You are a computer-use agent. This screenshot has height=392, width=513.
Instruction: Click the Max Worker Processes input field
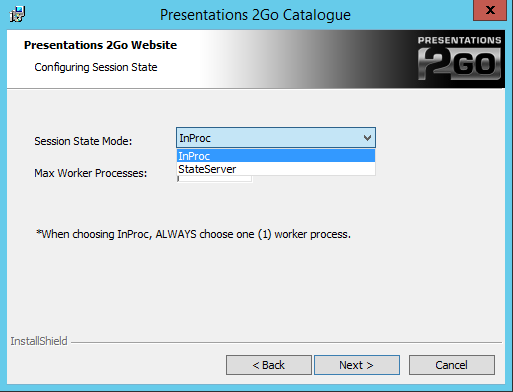coord(215,179)
